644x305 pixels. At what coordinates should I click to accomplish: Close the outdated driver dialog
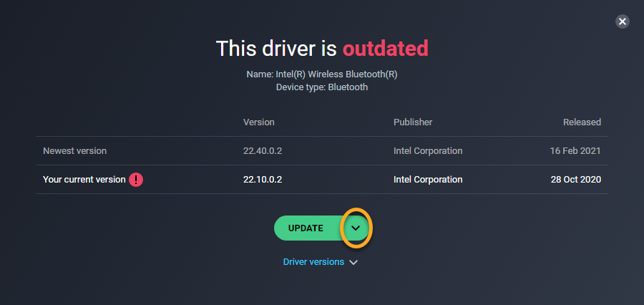(622, 21)
